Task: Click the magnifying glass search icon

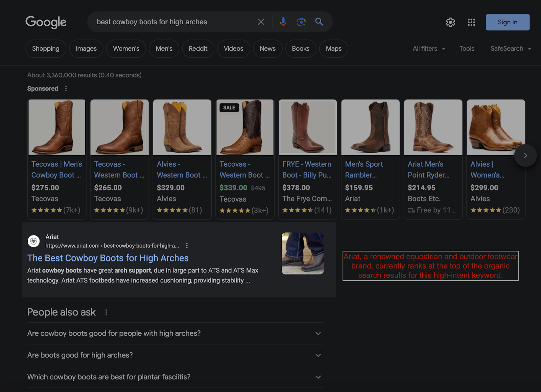Action: pos(319,22)
